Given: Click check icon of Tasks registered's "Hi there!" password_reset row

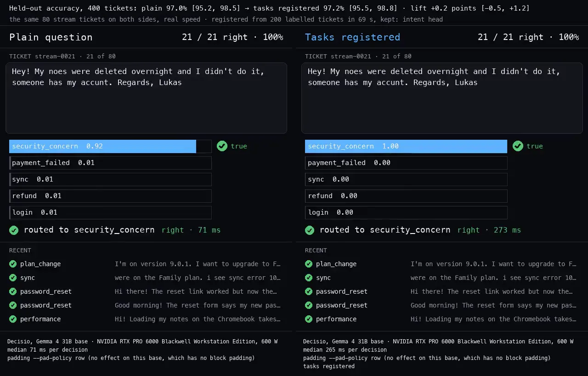Looking at the screenshot, I should [x=309, y=291].
